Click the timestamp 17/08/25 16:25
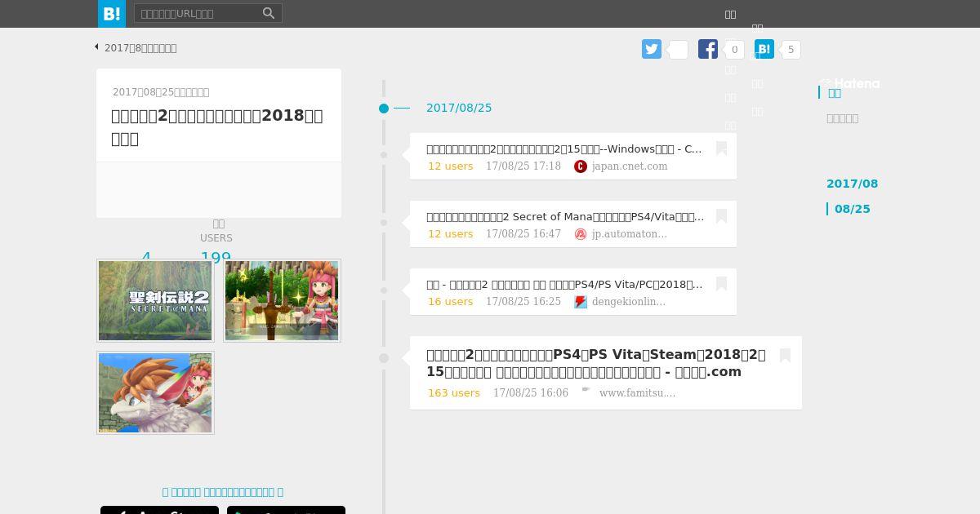Screen dimensions: 980x514 (523, 302)
